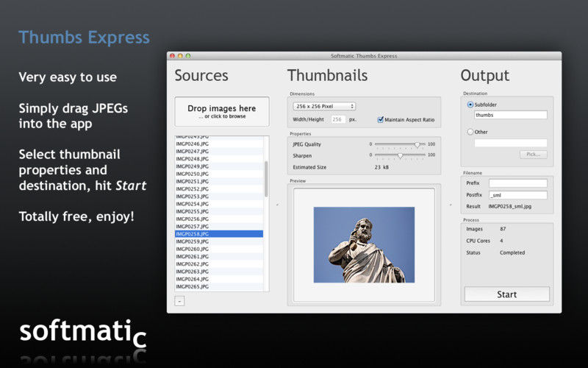
Task: Click the Other destination path field
Action: (x=510, y=143)
